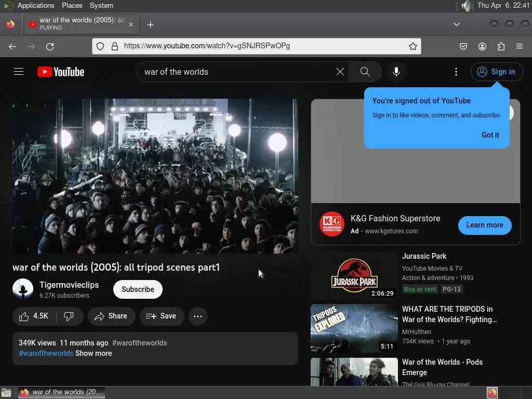
Task: Click the playing video frame
Action: tap(155, 176)
